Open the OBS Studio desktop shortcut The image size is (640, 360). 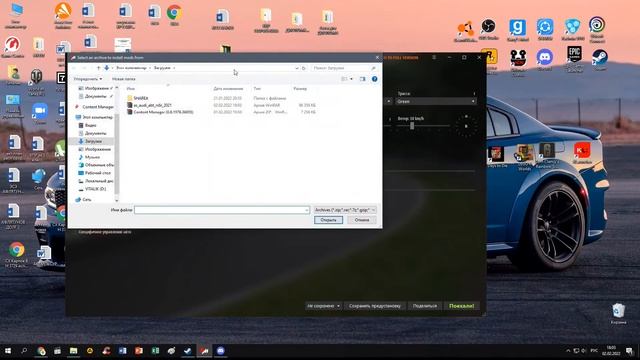pyautogui.click(x=488, y=29)
